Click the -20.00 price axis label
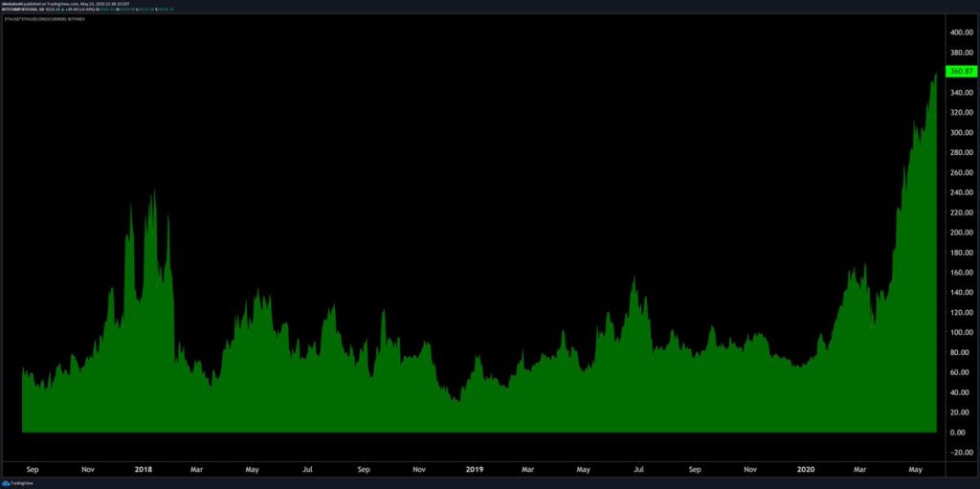980x489 pixels. [x=960, y=453]
